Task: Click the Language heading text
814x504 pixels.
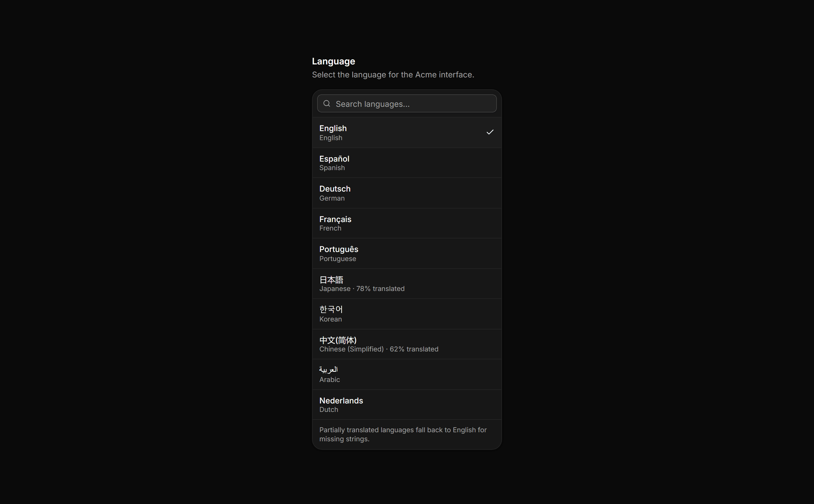Action: [334, 61]
